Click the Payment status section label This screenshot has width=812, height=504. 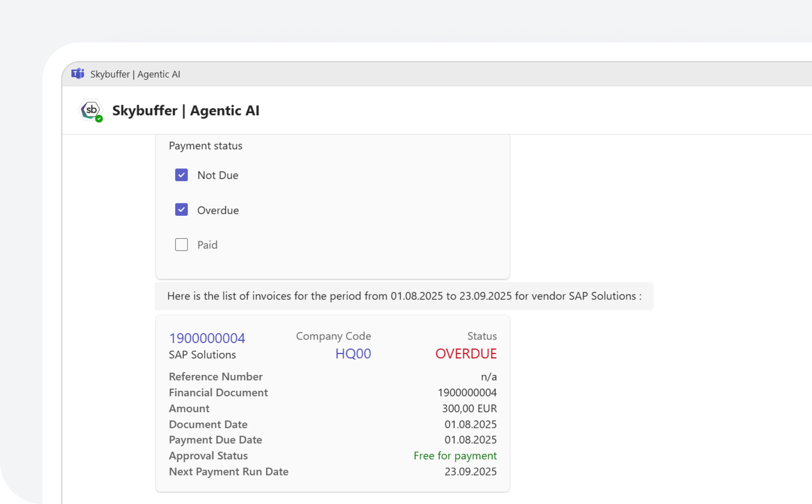tap(206, 146)
